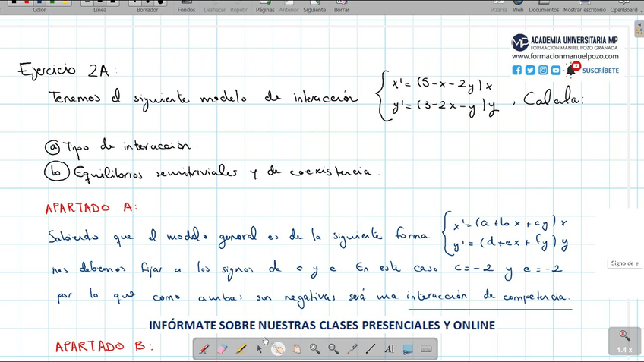Screen dimensions: 644x362
Task: Switch to Web mode
Action: 518,7
